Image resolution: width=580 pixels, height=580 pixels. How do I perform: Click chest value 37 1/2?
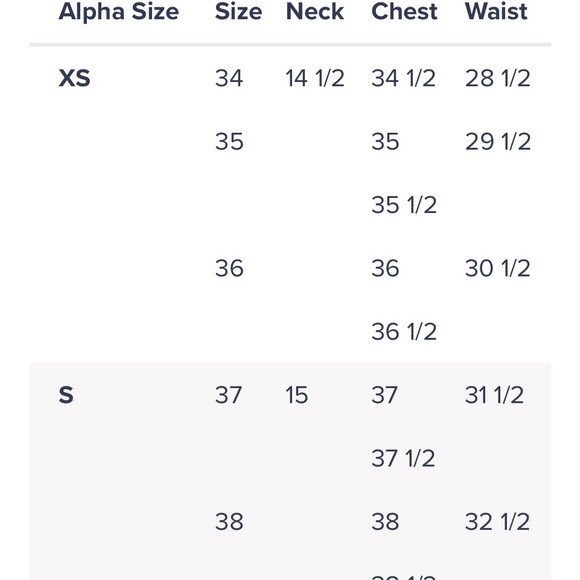point(403,458)
